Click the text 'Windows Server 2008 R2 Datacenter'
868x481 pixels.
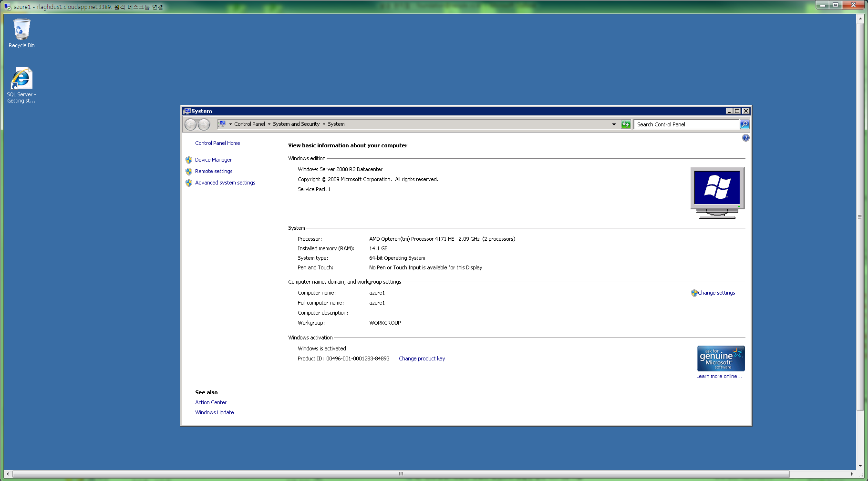click(340, 169)
